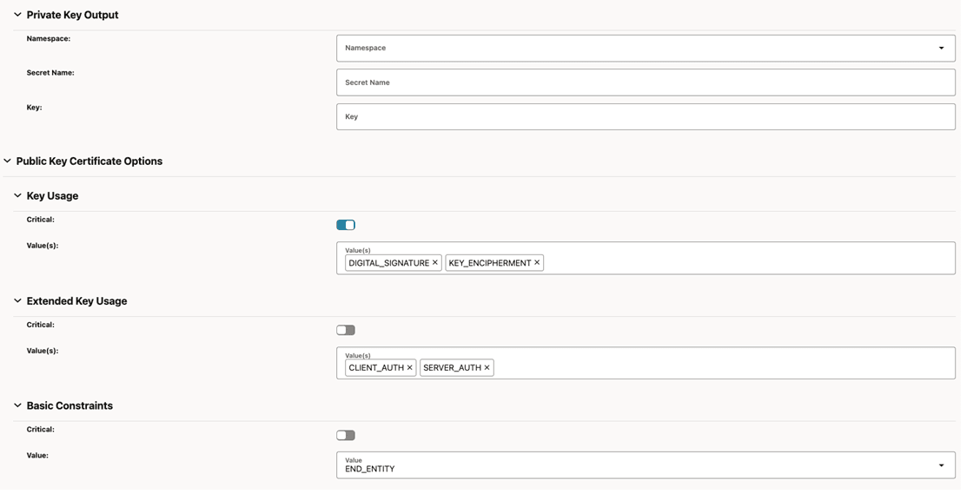980x494 pixels.
Task: Remove the SERVER_AUTH chip
Action: point(487,367)
